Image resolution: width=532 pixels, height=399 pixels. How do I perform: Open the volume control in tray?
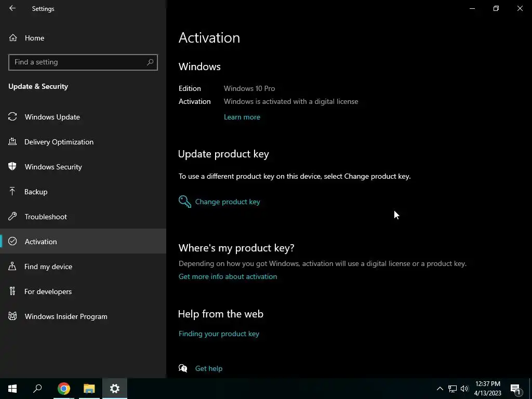point(464,389)
